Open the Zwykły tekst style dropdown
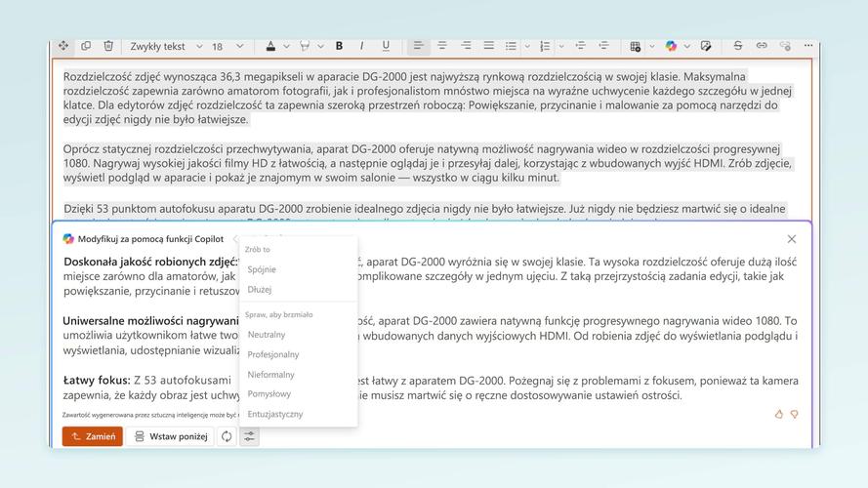Image resolution: width=868 pixels, height=488 pixels. [x=166, y=46]
